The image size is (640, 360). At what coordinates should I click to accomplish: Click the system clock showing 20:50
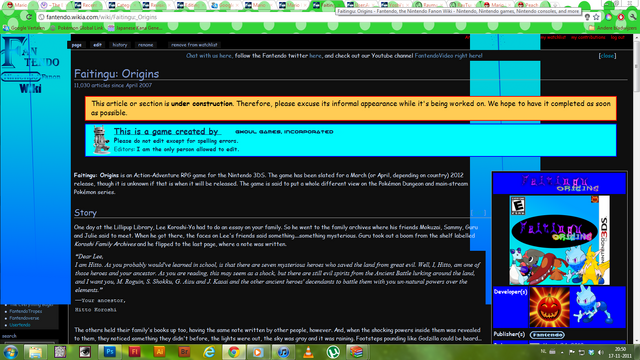tap(620, 352)
